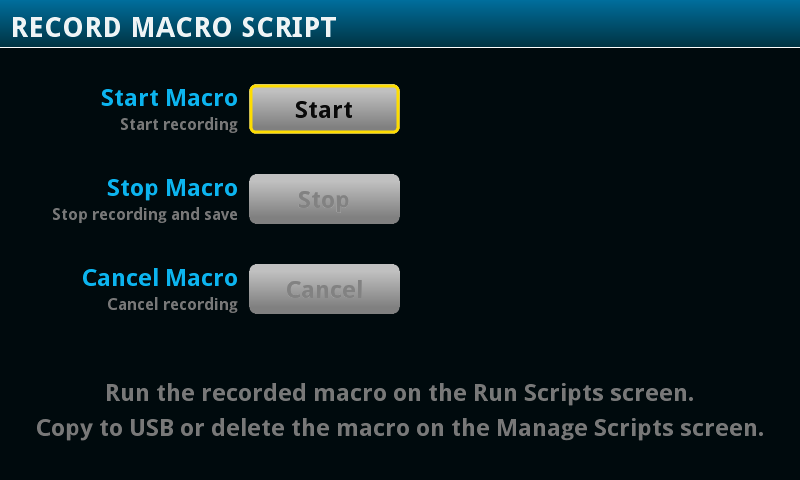
Task: Click the word 'RECORD' in the header
Action: 66,27
